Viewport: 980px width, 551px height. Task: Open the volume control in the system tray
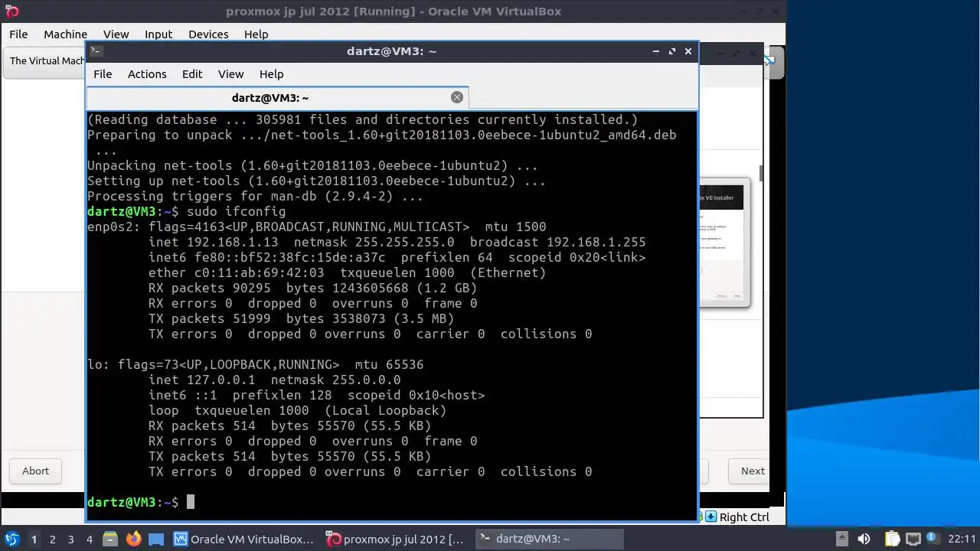864,539
